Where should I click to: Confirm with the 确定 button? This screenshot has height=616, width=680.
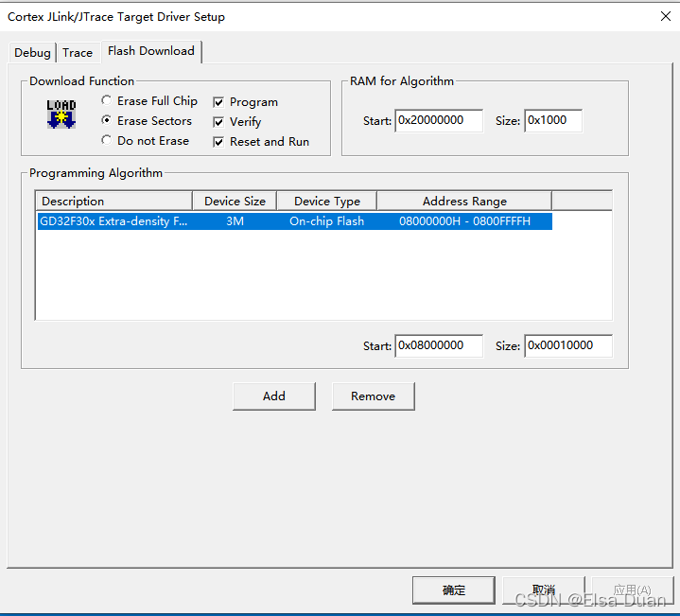454,590
